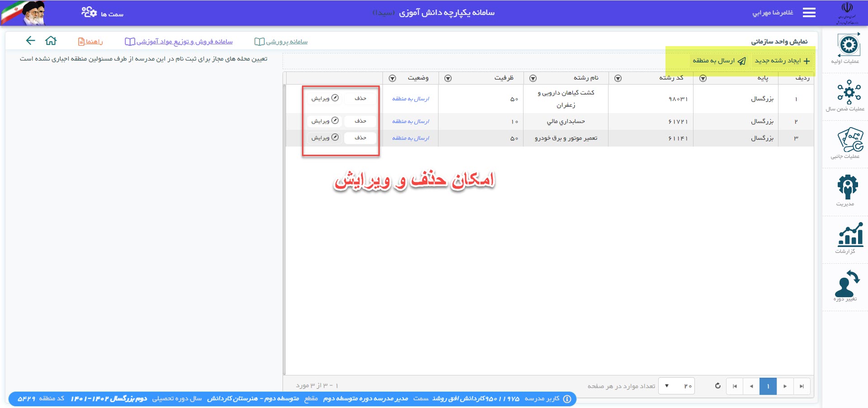Open filter for نام رشته column
The width and height of the screenshot is (868, 408).
533,78
